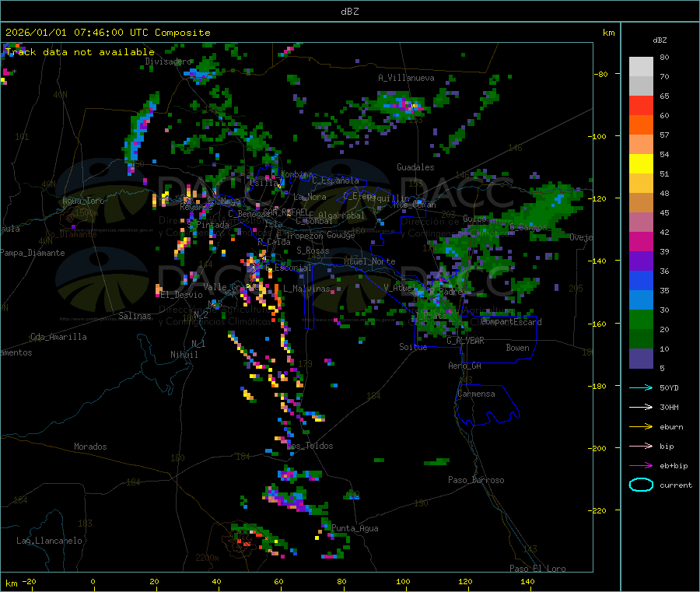
Task: Click the x-axis tick label 0
Action: point(93,582)
